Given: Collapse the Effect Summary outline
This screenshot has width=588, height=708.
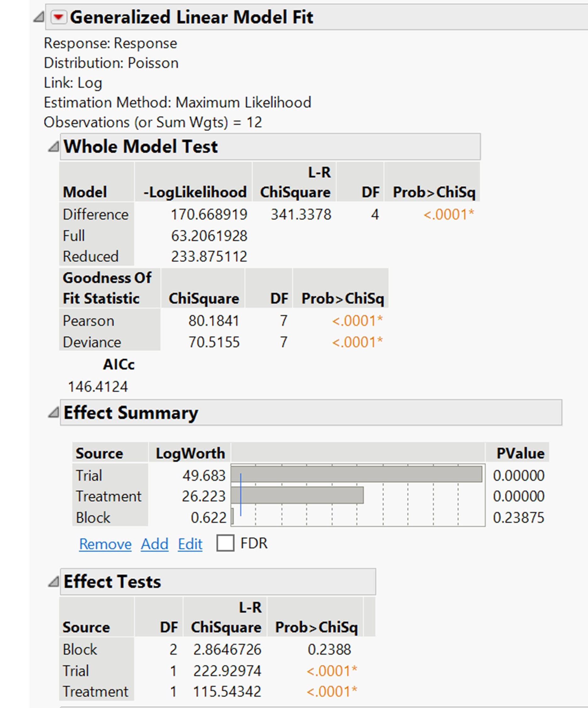Looking at the screenshot, I should click(x=54, y=413).
